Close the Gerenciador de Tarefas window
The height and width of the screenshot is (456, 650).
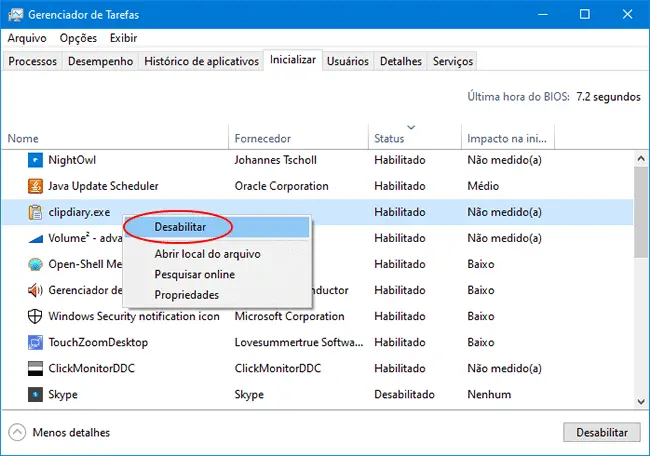[x=627, y=15]
